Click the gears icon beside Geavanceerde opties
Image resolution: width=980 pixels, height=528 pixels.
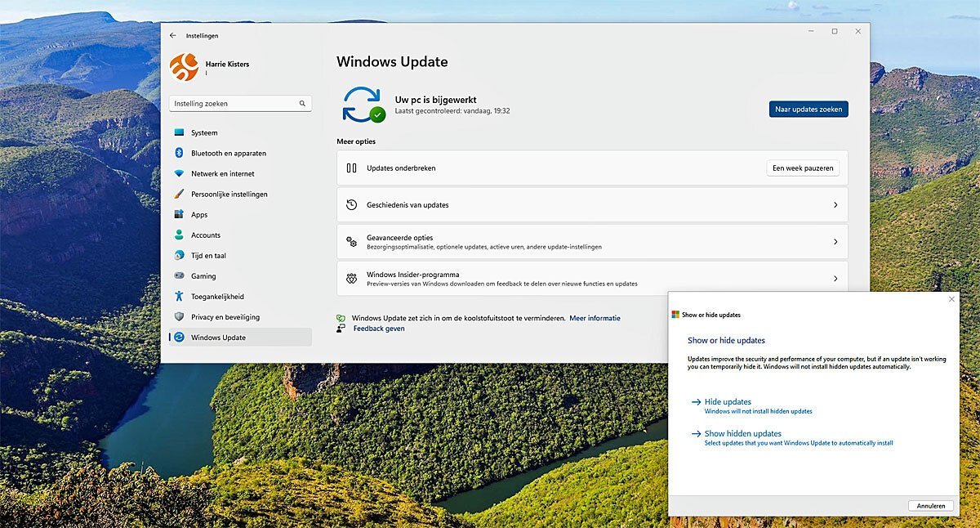(x=351, y=241)
